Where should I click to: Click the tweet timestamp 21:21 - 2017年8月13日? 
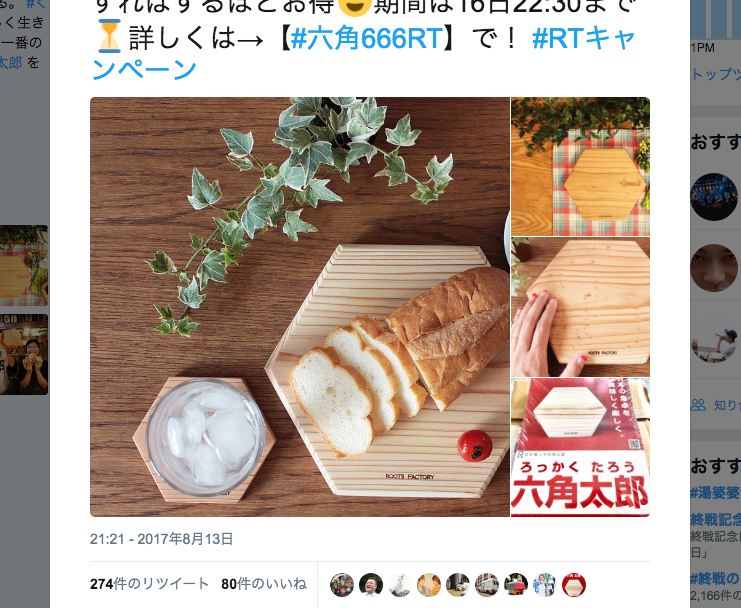(162, 539)
